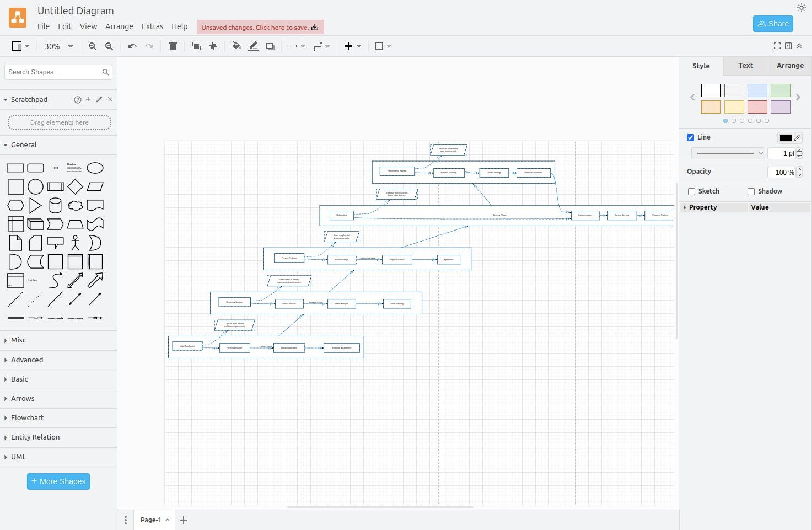Click the Shadow icon in the toolbar
The height and width of the screenshot is (530, 812).
[x=270, y=46]
